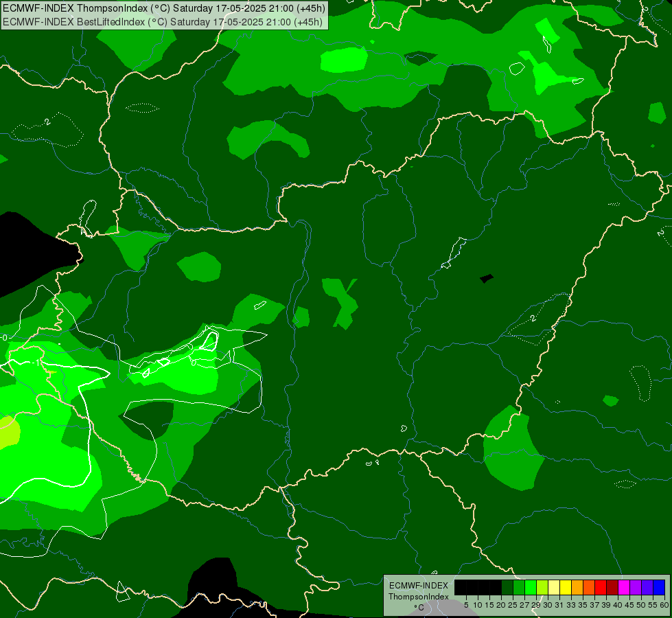Image resolution: width=672 pixels, height=618 pixels.
Task: Click the legend scale value 5
Action: 466,605
